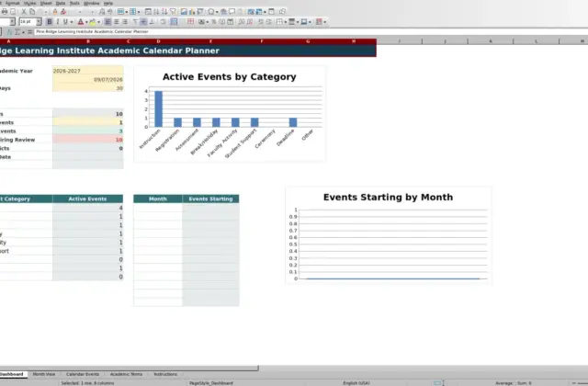The height and width of the screenshot is (386, 588).
Task: Click Define Print Area icon
Action: 251,12
